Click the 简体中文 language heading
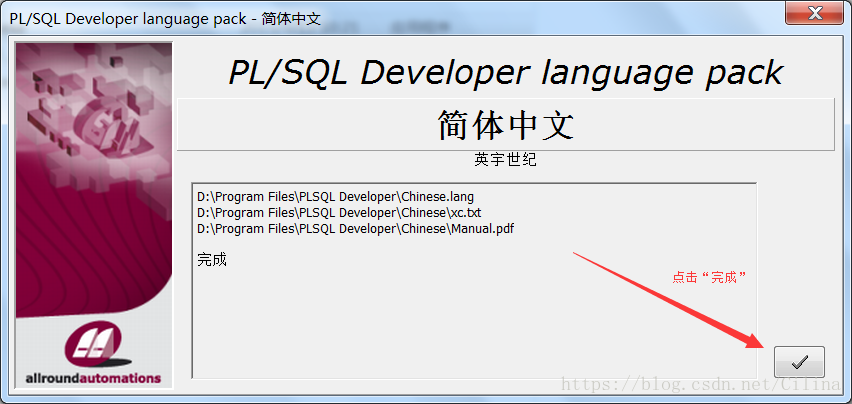This screenshot has height=404, width=852. point(505,125)
